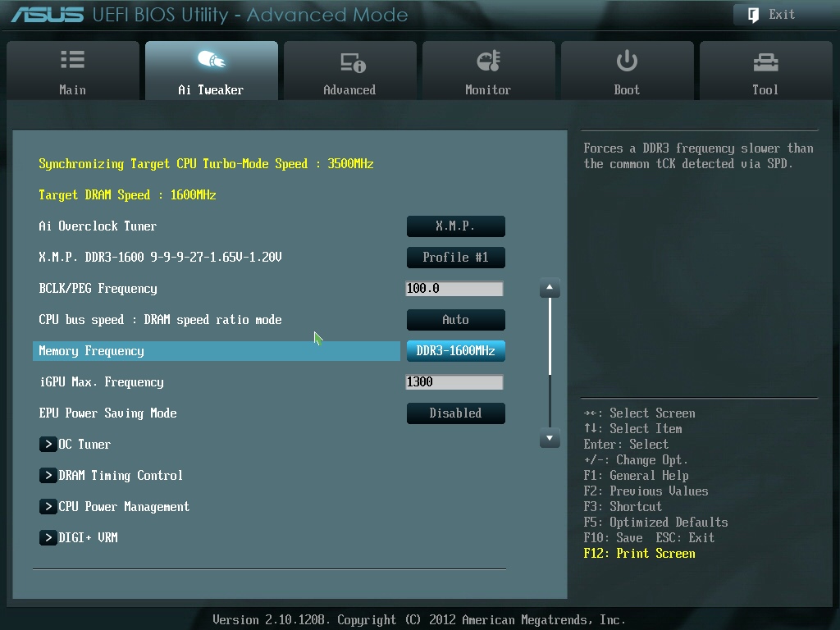This screenshot has height=630, width=840.
Task: Click the Exit door icon
Action: click(x=753, y=15)
